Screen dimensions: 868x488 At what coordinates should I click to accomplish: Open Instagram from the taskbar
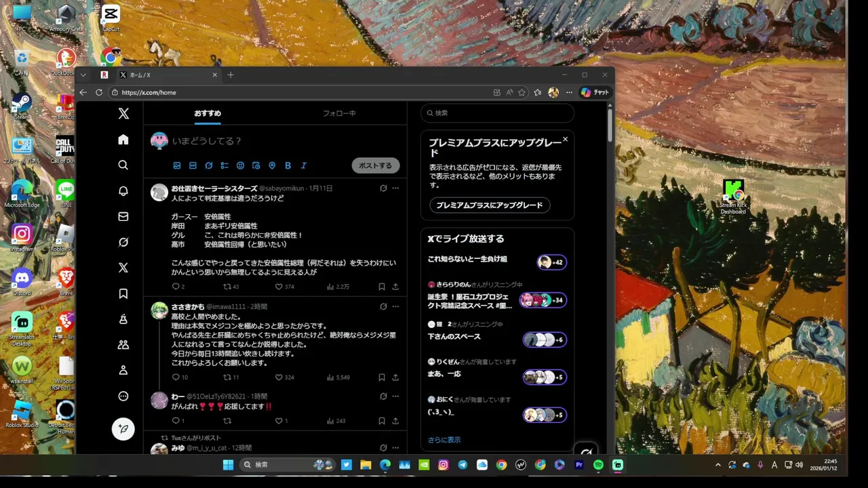(443, 465)
